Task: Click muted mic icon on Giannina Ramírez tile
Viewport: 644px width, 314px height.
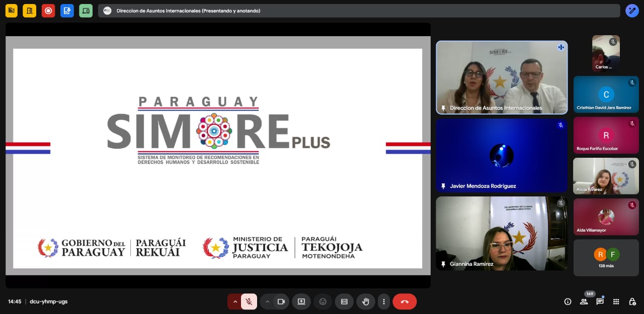Action: [560, 203]
